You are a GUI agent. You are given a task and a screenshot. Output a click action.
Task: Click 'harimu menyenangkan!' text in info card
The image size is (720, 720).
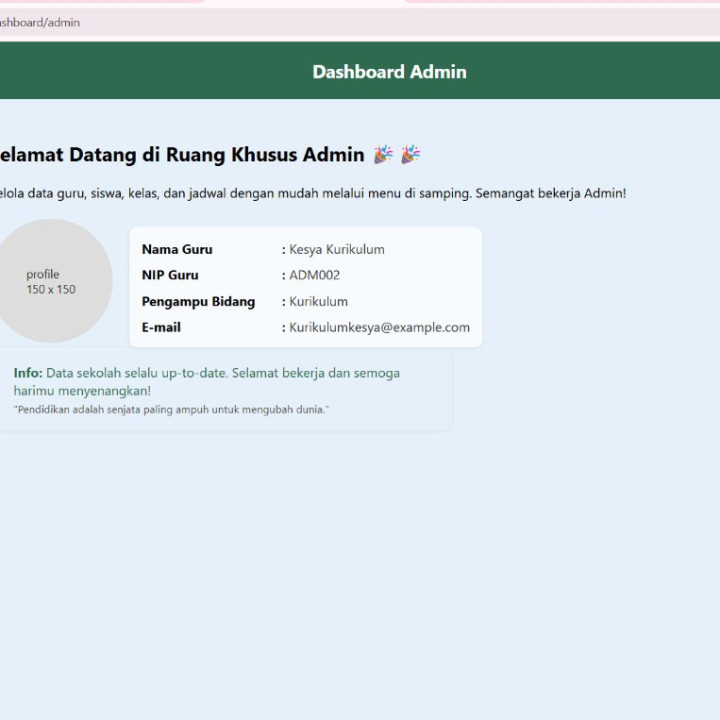[82, 391]
